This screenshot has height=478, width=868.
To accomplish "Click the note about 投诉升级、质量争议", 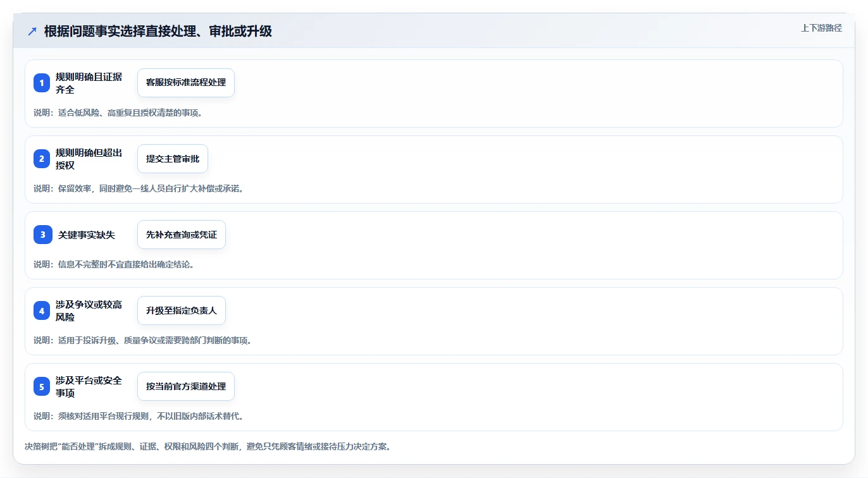I will (143, 340).
